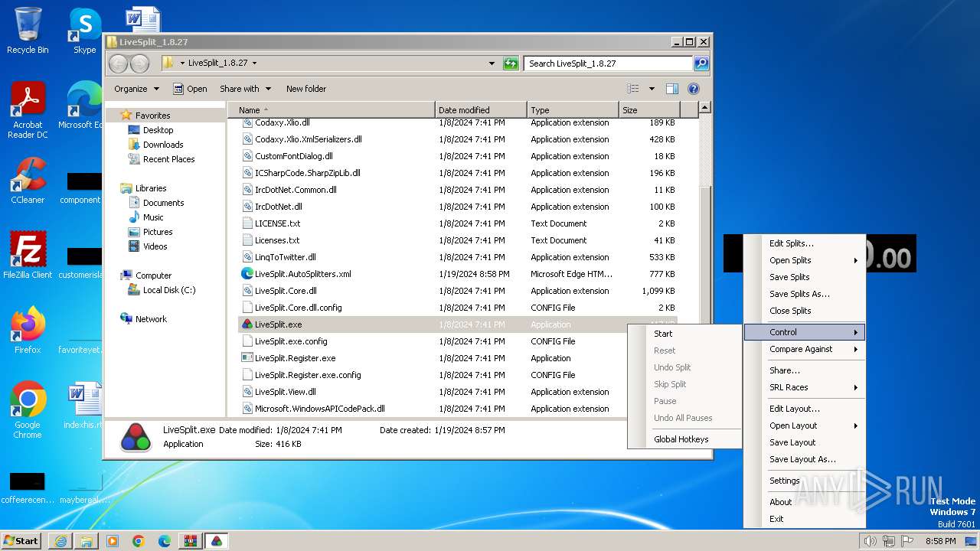Open the Organize dropdown menu

tap(136, 89)
